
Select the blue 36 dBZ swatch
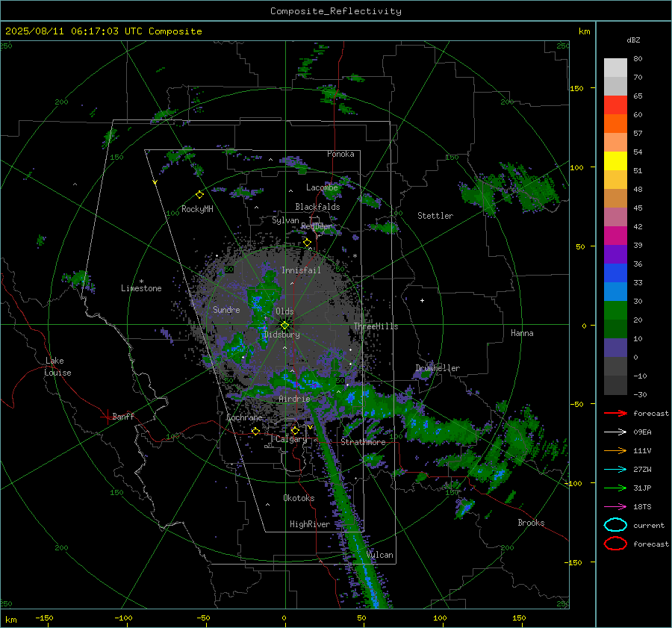[x=615, y=273]
